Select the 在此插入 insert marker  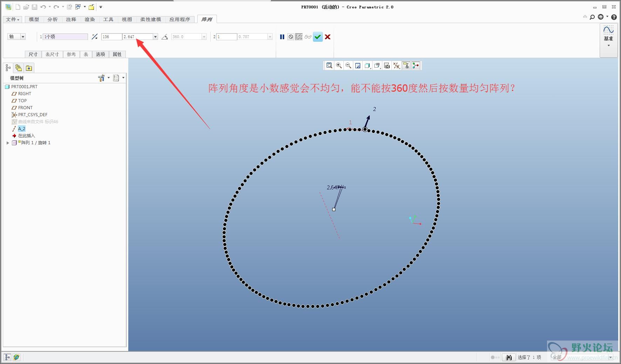coord(23,135)
